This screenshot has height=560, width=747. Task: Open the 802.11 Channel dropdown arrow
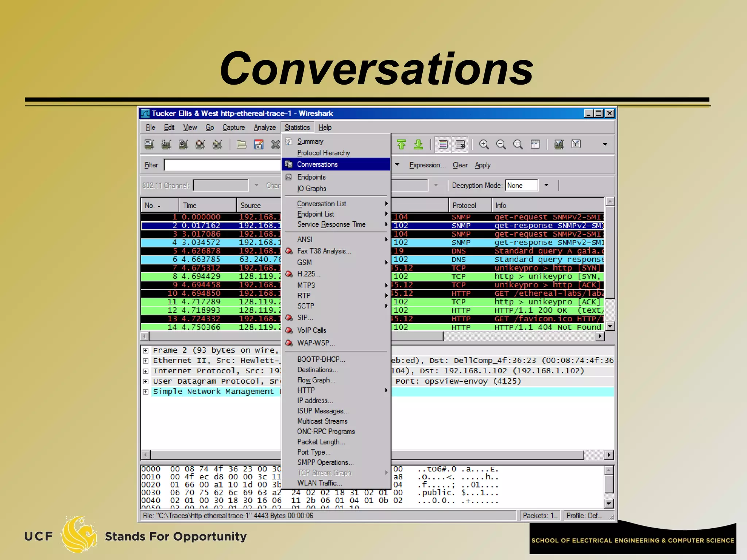(256, 185)
